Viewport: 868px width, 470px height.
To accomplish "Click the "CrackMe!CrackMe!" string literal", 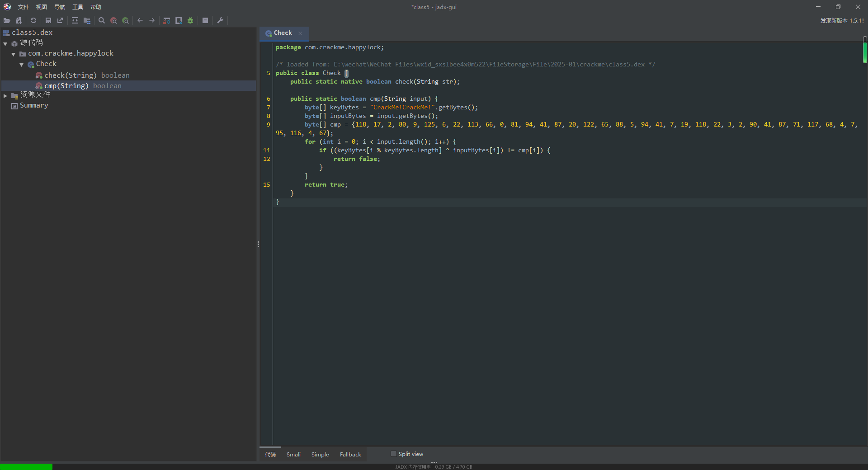I will click(402, 108).
